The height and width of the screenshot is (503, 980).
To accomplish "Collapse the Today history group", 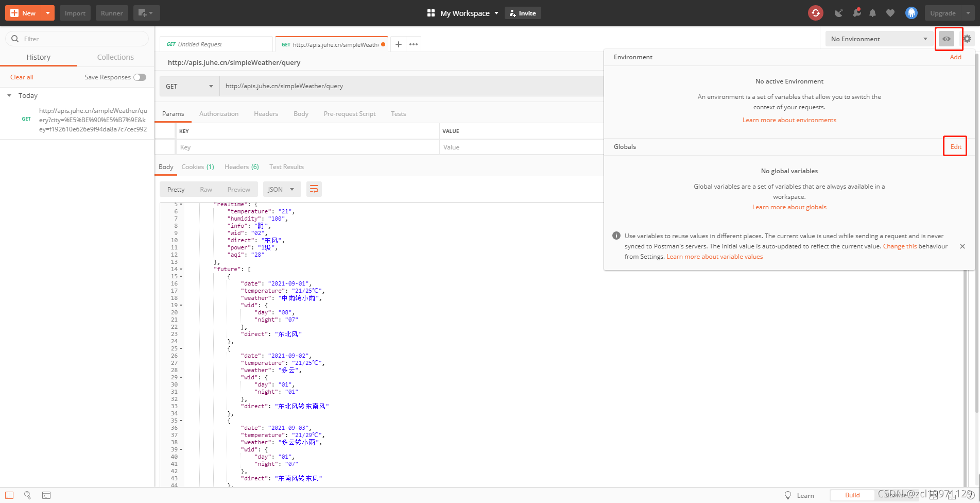I will point(9,95).
